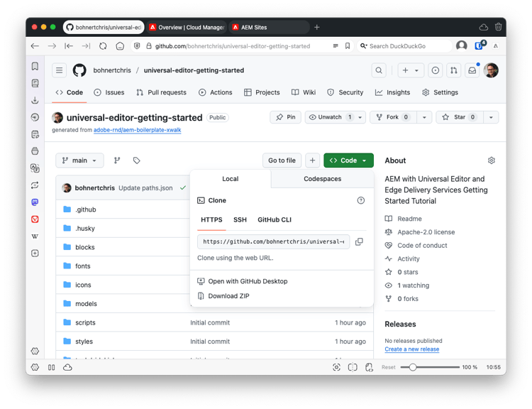Open the add file plus button
Viewport: 532px width, 409px height.
coord(312,160)
